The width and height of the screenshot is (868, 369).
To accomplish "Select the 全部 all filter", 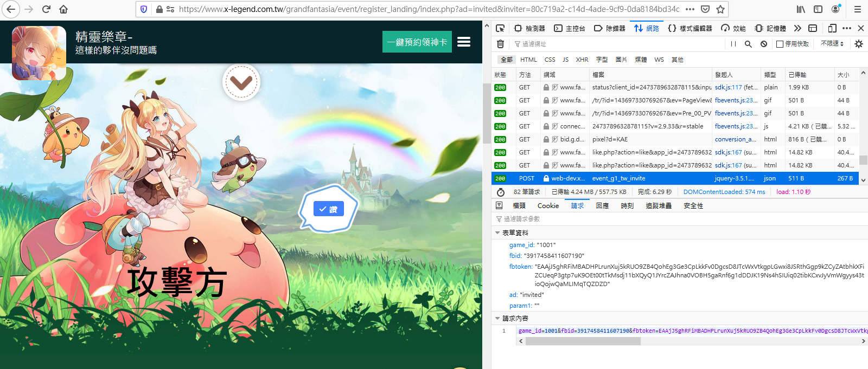I will point(506,60).
